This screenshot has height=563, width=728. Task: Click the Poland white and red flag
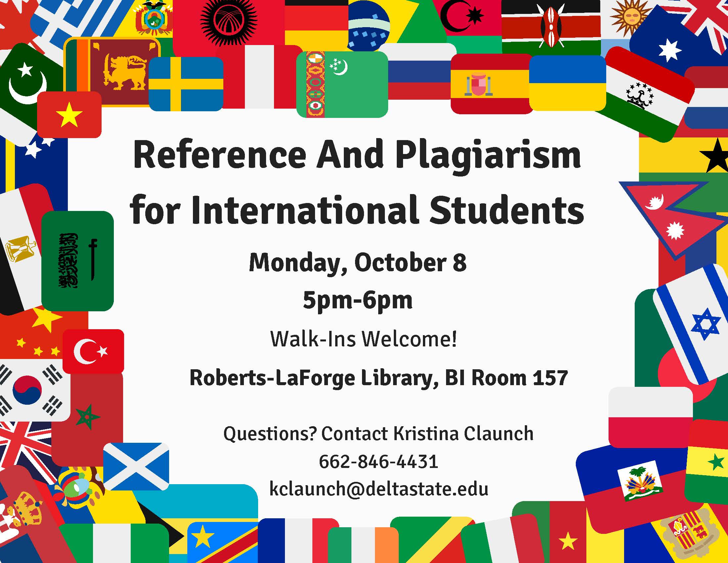point(650,417)
